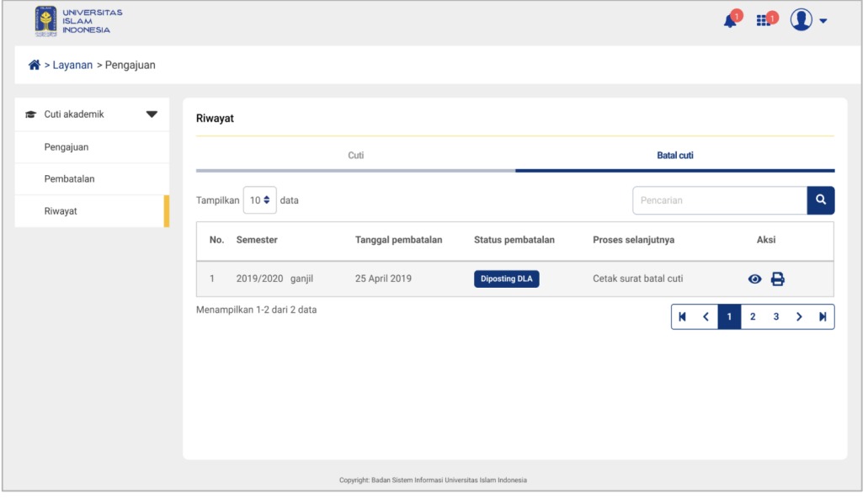This screenshot has height=499, width=868.
Task: Go to next page arrow
Action: (x=799, y=317)
